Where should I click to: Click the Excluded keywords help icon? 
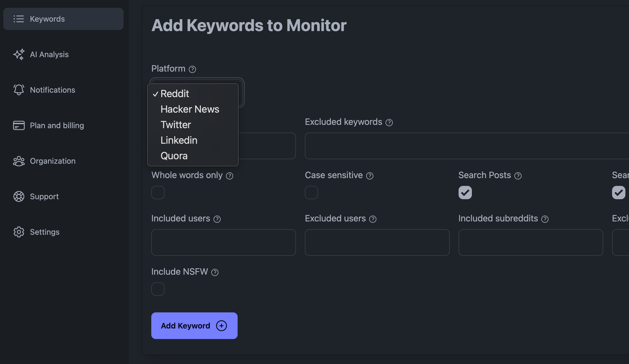(389, 122)
